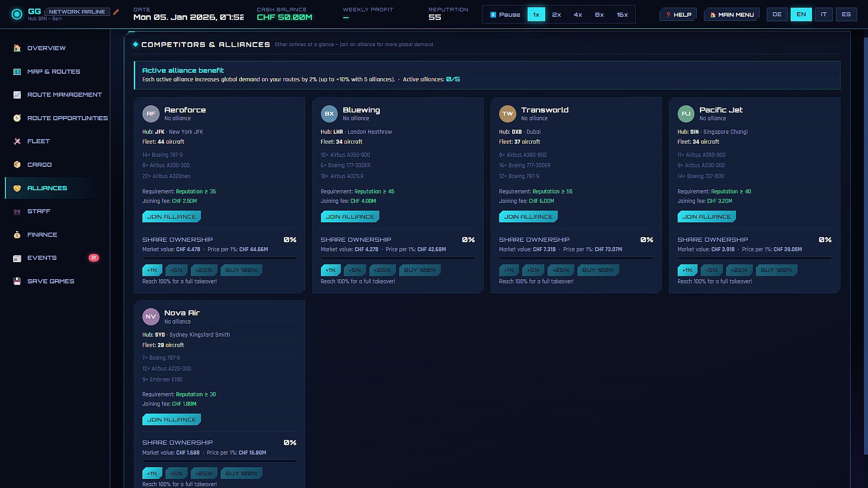868x488 pixels.
Task: Click the Save Games floppy disk icon
Action: pyautogui.click(x=17, y=281)
